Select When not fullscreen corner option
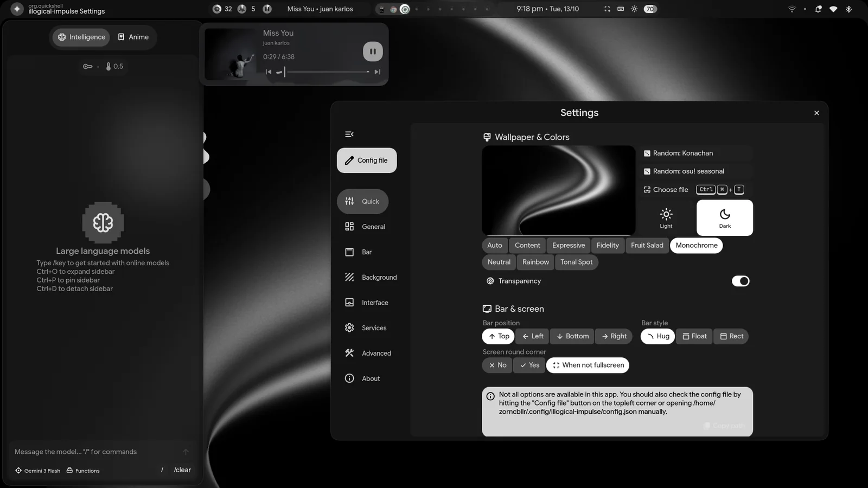This screenshot has width=868, height=488. [x=588, y=365]
